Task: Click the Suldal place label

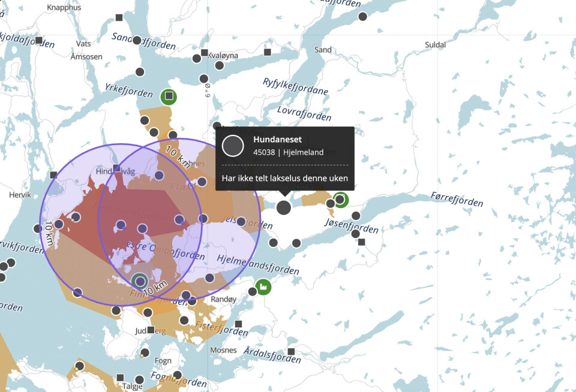Action: (x=435, y=45)
